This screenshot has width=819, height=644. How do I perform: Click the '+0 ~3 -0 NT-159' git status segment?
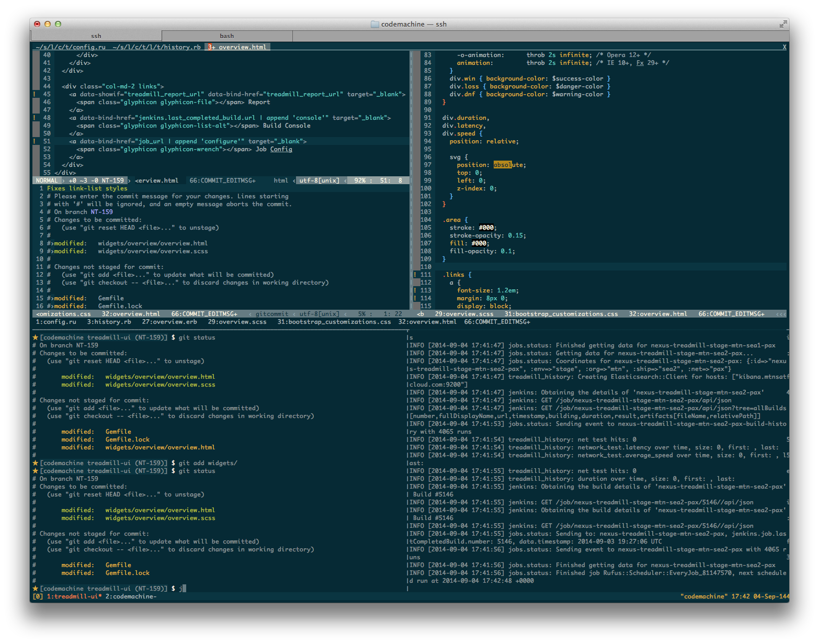tap(96, 180)
